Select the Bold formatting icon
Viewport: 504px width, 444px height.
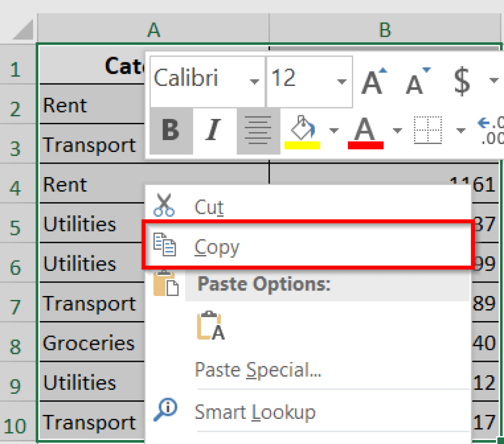click(x=171, y=131)
